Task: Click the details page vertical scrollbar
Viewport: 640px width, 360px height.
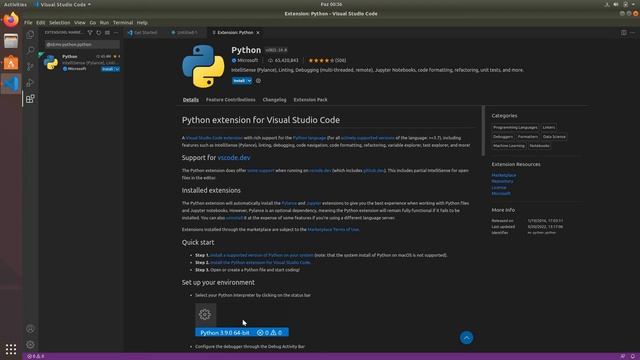Action: pyautogui.click(x=483, y=131)
